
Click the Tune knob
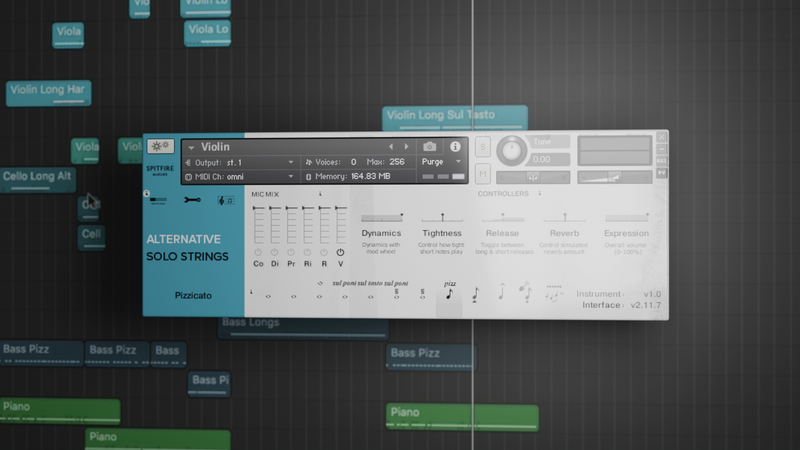click(x=512, y=151)
